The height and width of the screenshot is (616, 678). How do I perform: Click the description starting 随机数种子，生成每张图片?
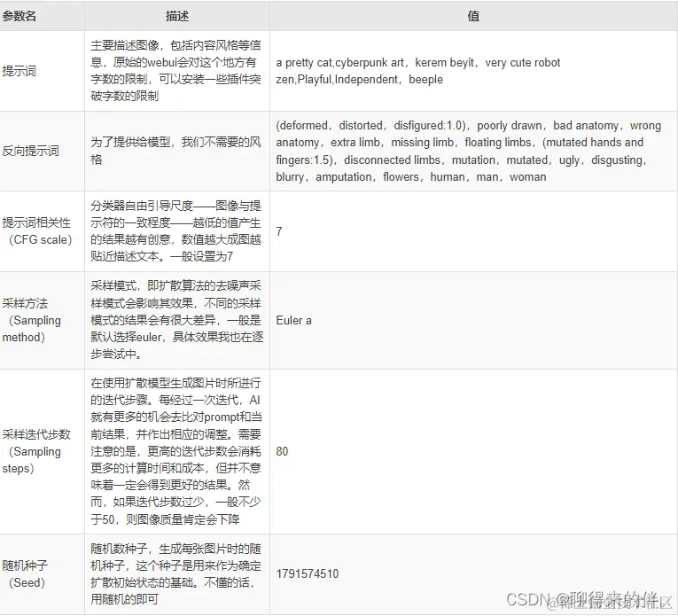[x=176, y=573]
